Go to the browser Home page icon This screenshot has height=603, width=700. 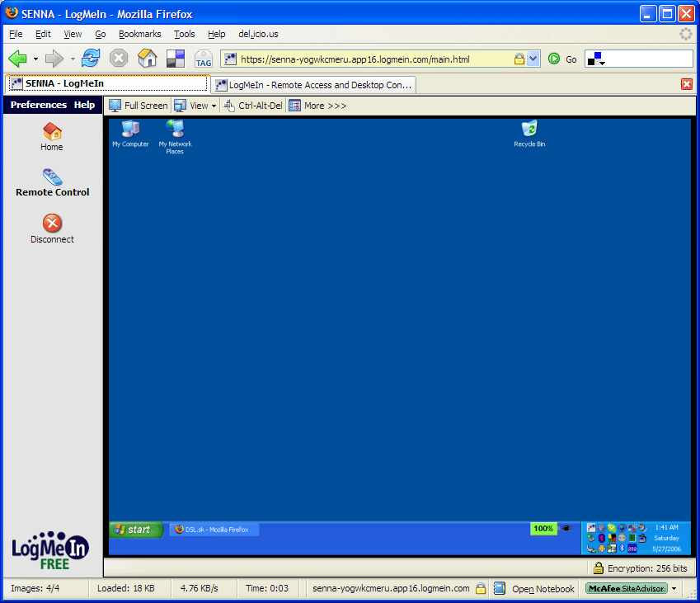coord(148,59)
